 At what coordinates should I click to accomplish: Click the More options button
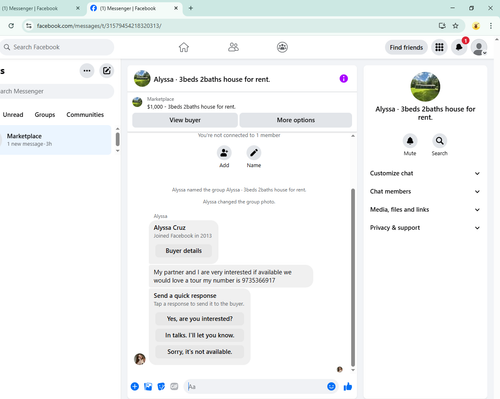click(x=296, y=120)
